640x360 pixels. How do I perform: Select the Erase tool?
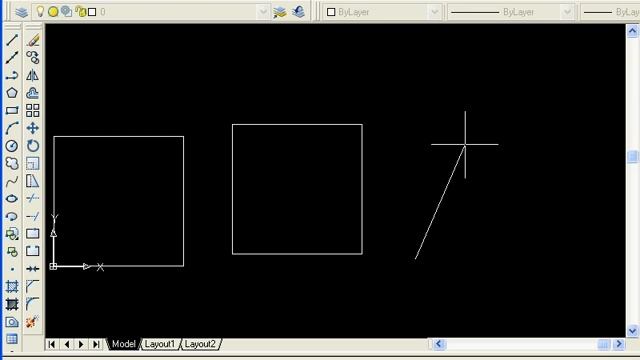33,40
